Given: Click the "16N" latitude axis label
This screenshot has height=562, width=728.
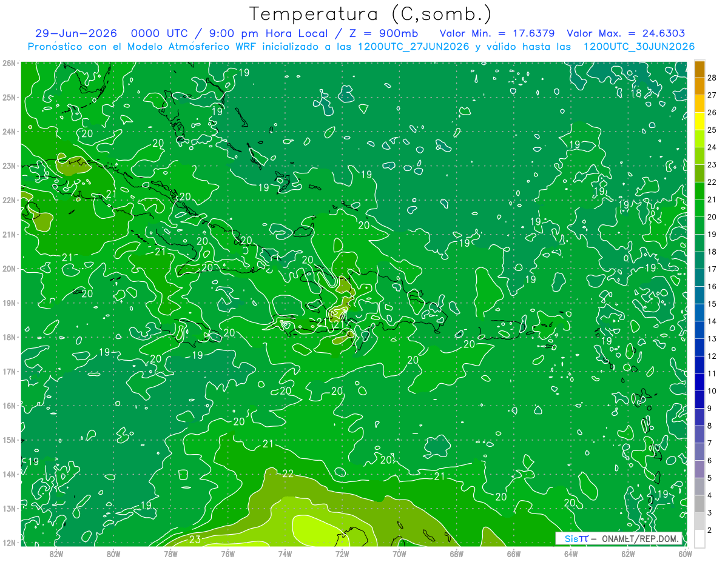Looking at the screenshot, I should click(x=9, y=406).
